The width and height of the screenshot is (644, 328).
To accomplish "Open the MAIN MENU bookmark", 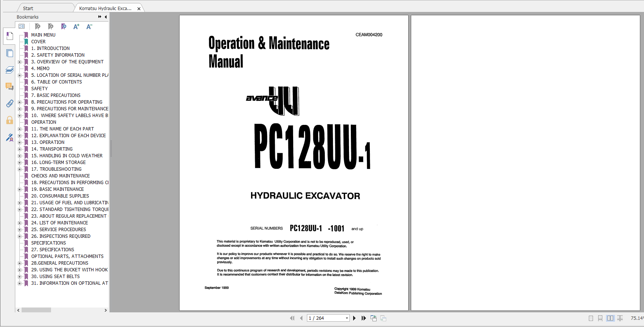I will pos(43,35).
